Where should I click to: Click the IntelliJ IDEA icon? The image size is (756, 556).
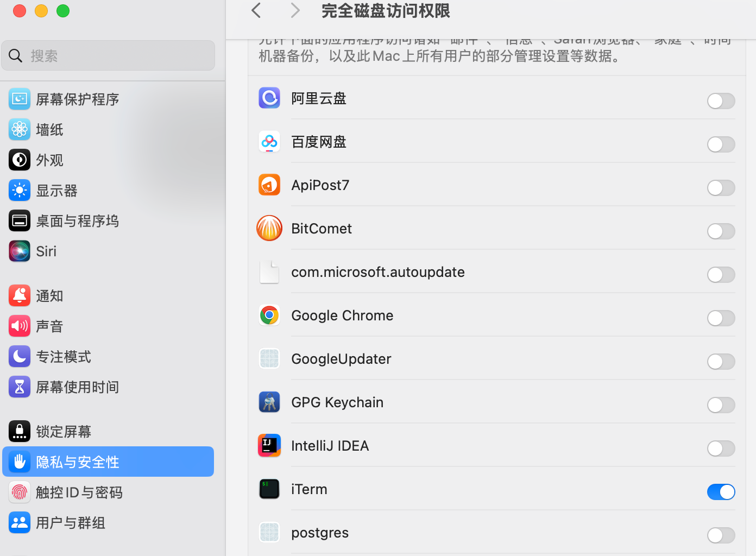269,446
